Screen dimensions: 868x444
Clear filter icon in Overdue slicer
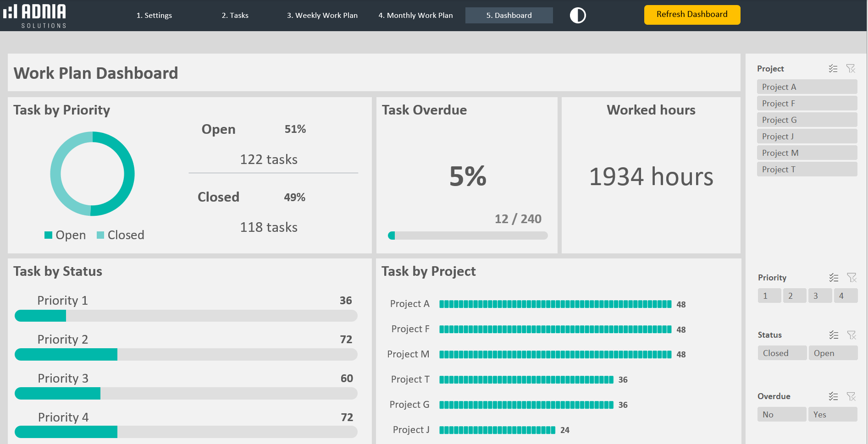[x=851, y=396]
